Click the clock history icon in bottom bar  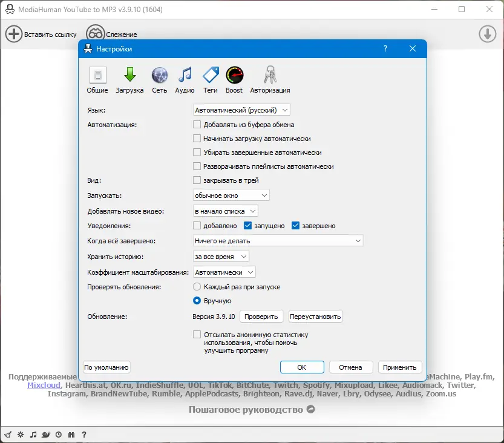pyautogui.click(x=59, y=435)
